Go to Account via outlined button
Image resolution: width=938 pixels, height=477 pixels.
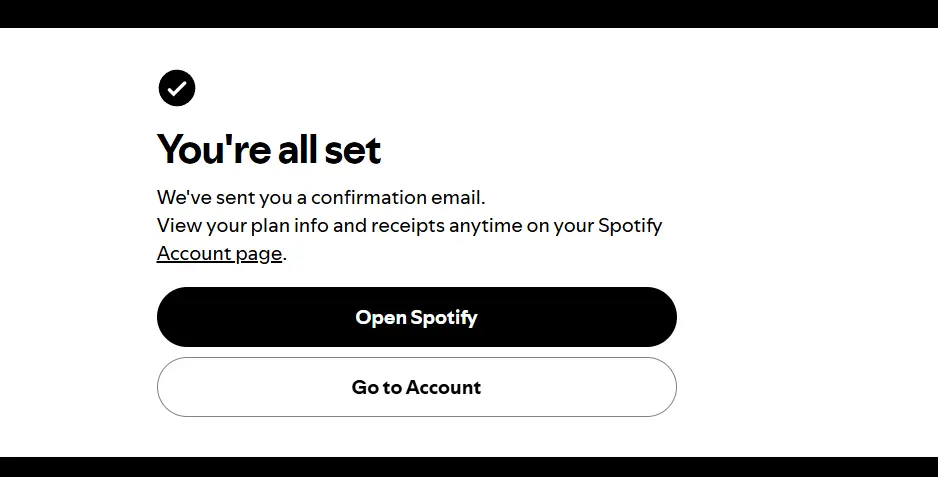(x=416, y=387)
